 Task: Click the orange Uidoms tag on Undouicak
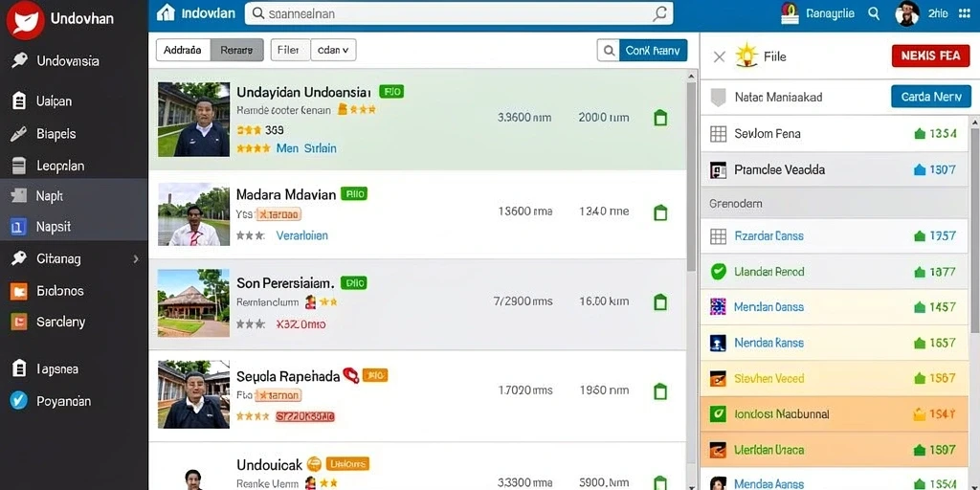click(347, 464)
